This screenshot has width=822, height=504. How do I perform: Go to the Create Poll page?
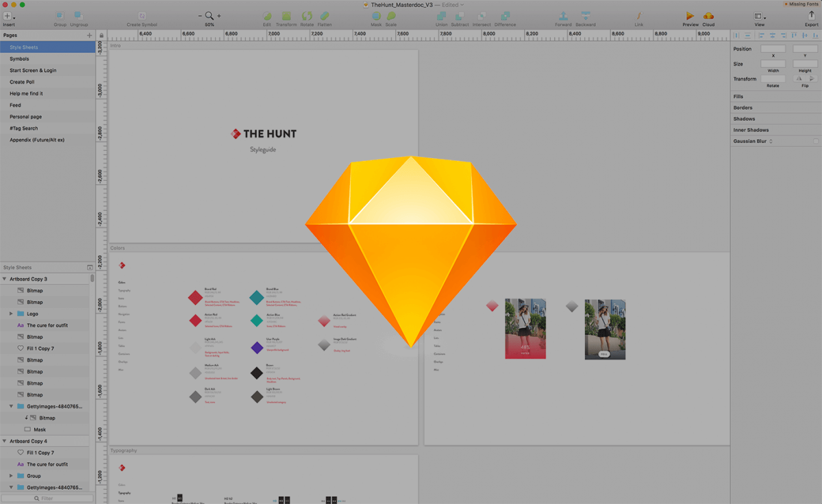[x=47, y=82]
